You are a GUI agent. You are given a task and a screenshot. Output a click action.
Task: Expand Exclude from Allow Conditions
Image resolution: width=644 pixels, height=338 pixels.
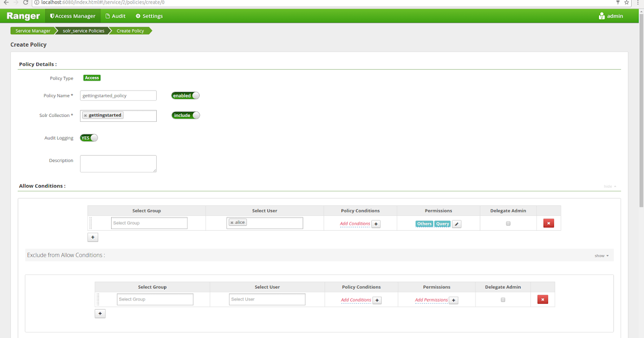click(599, 255)
